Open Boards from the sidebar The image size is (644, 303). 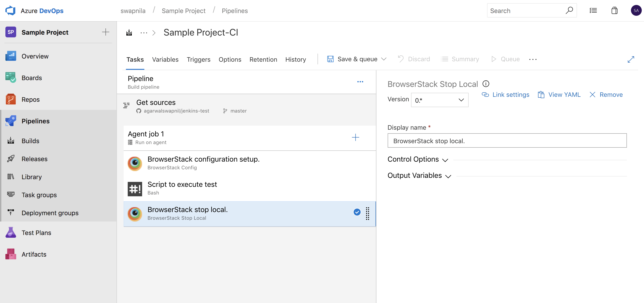31,78
